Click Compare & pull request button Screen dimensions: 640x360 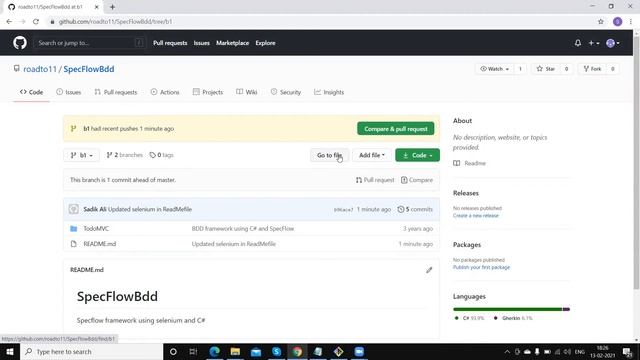(396, 129)
